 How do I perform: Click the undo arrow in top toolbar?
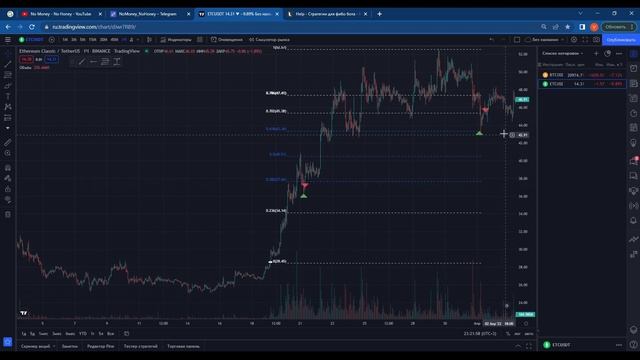click(x=491, y=40)
